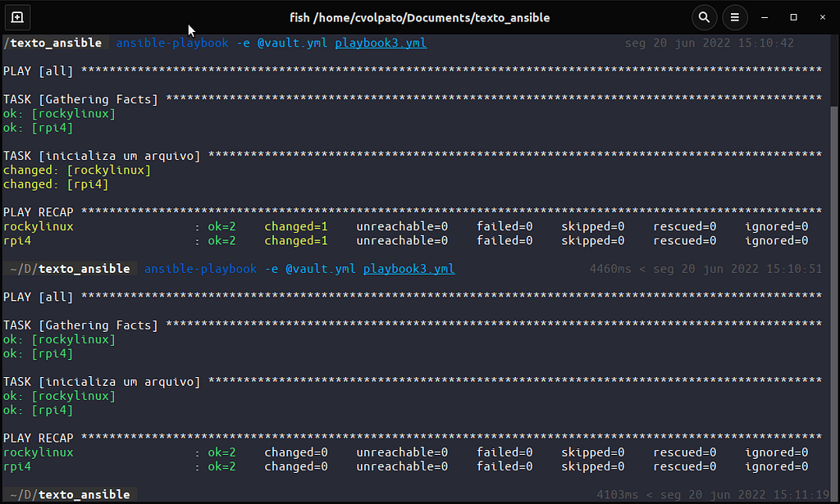The width and height of the screenshot is (840, 504).
Task: Click 'changed=1' in rockylinux recap row
Action: coord(295,226)
